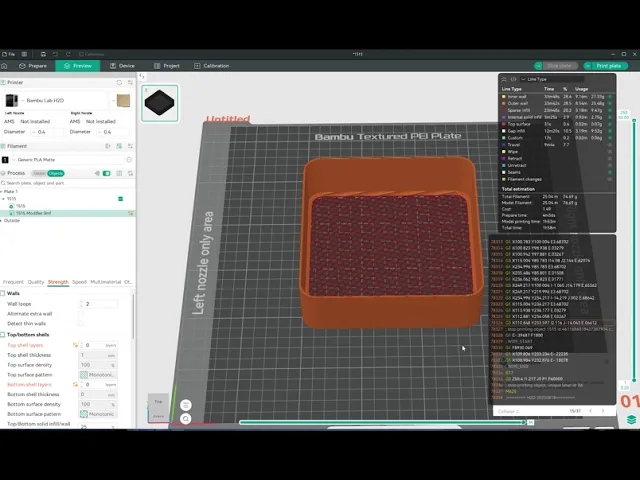Viewport: 640px width, 480px height.
Task: Click the AMS filament sync icon
Action: (x=119, y=146)
